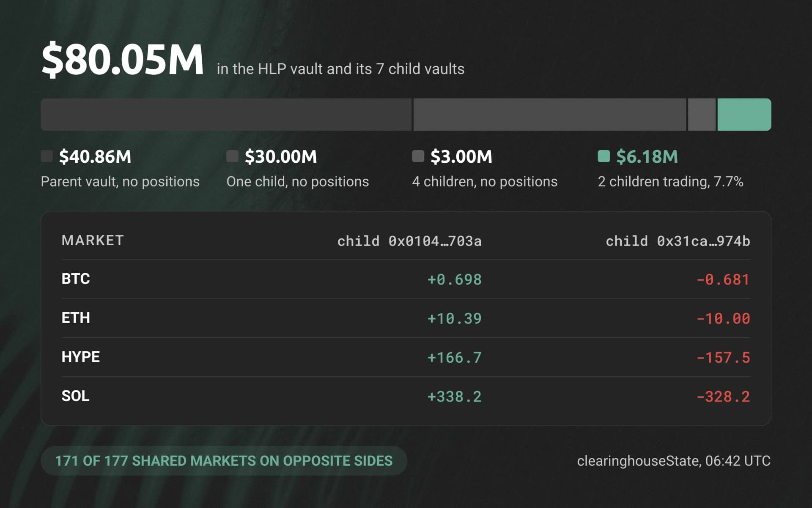Viewport: 812px width, 508px height.
Task: Click the gray legend swatch beside $3.00M
Action: [418, 156]
